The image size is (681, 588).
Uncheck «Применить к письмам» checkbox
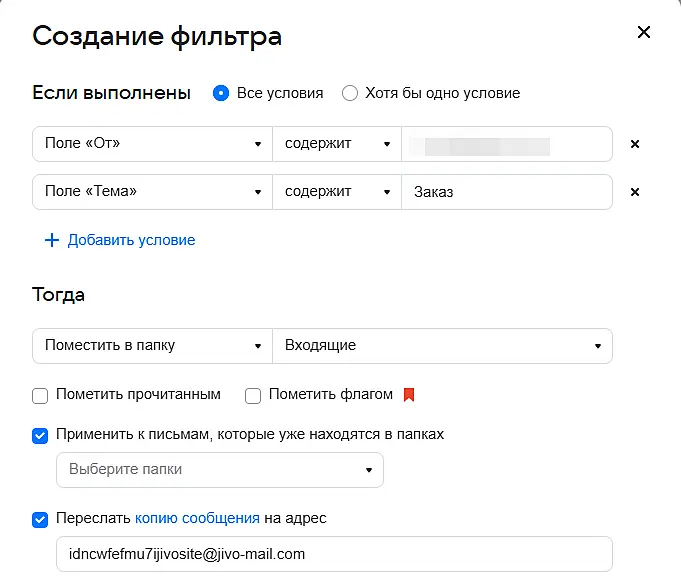pyautogui.click(x=40, y=435)
